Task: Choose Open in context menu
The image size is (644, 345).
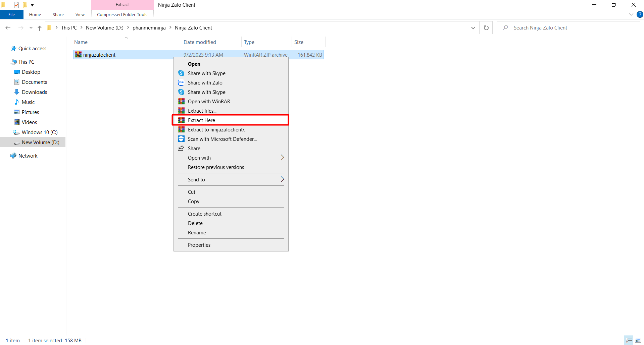Action: point(231,64)
